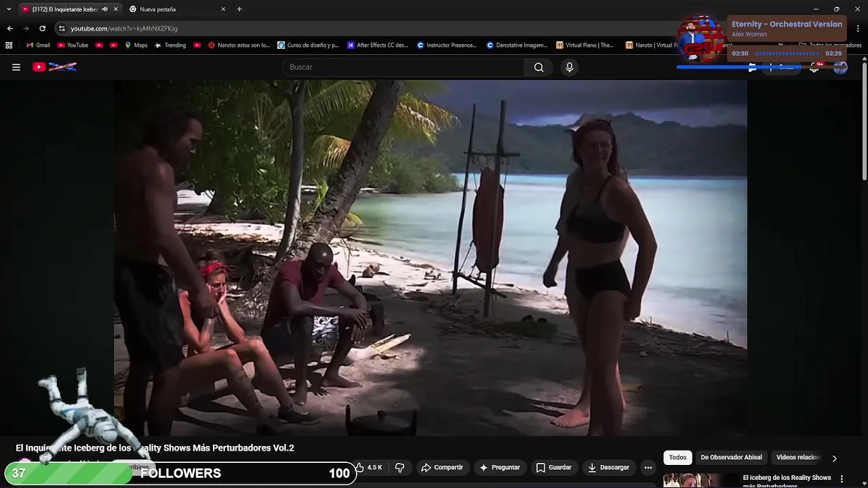The height and width of the screenshot is (488, 868).
Task: Open more actions (three dots) under video
Action: click(648, 468)
